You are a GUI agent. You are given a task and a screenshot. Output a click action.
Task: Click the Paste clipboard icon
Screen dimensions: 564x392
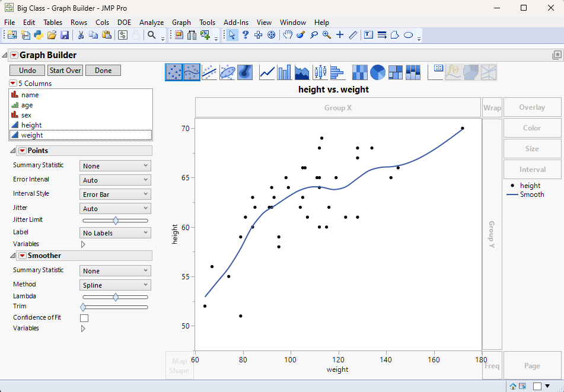(107, 35)
